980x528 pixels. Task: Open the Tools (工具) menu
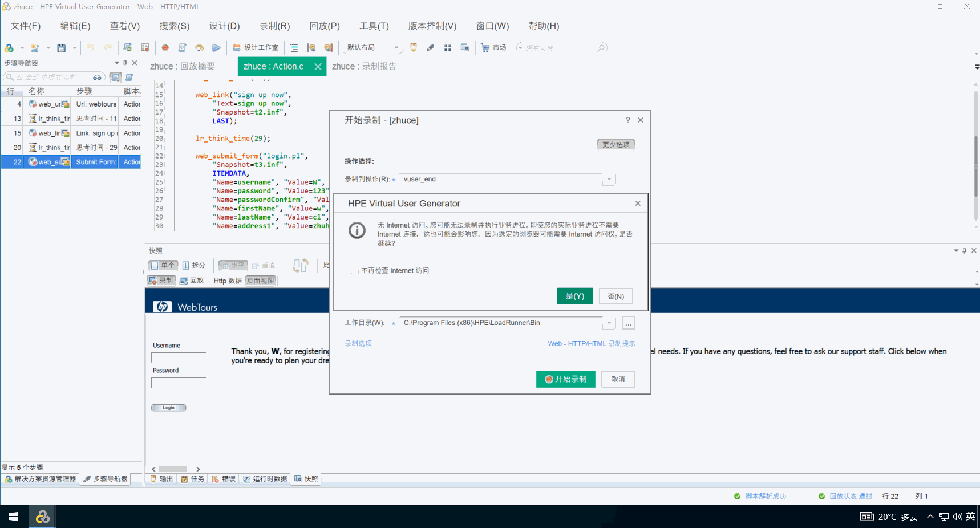[374, 26]
